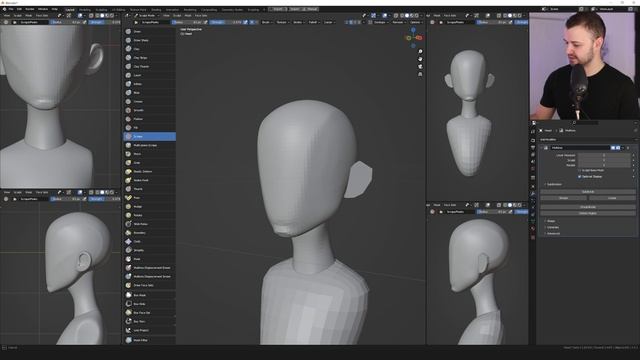Viewport: 640px width, 360px height.
Task: Click the zoom magnifier icon in main viewport
Action: [420, 51]
